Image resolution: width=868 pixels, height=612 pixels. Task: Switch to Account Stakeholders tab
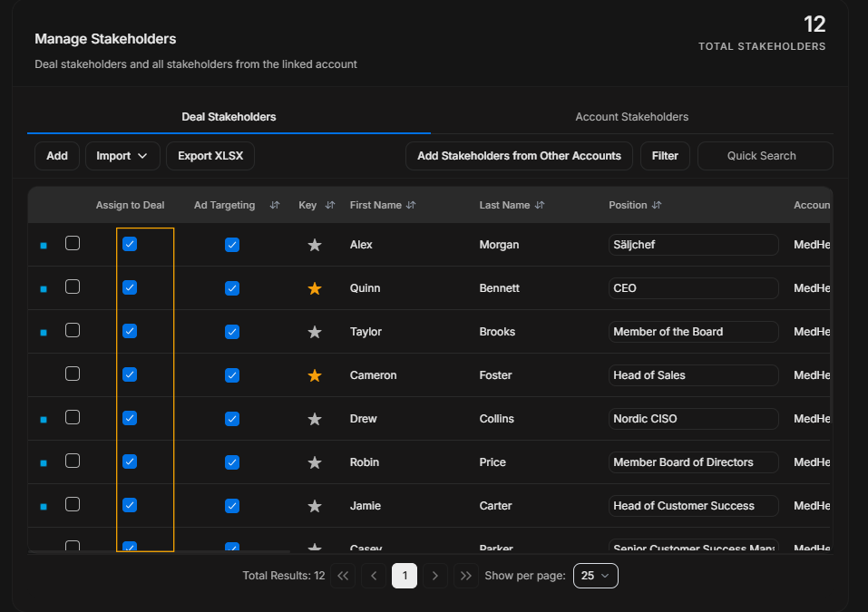coord(631,117)
